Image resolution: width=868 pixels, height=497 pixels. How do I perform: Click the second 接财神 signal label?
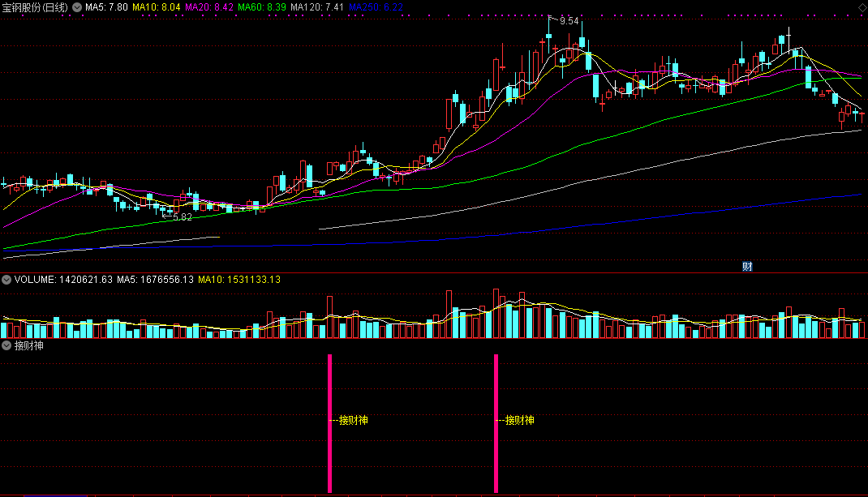[519, 421]
